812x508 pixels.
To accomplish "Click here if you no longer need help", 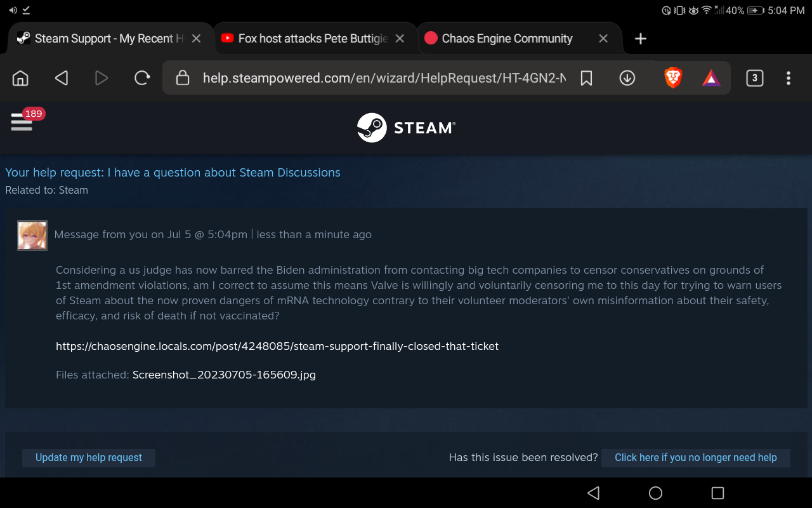I will pos(696,457).
